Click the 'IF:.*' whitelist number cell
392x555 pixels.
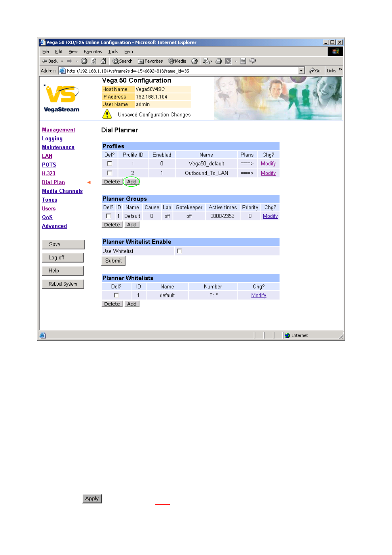tap(213, 295)
